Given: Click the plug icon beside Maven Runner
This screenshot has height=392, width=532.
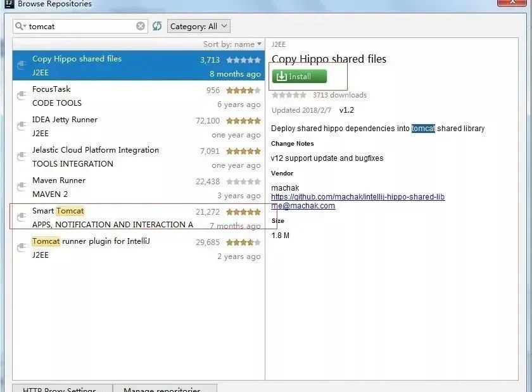Looking at the screenshot, I should 22,186.
